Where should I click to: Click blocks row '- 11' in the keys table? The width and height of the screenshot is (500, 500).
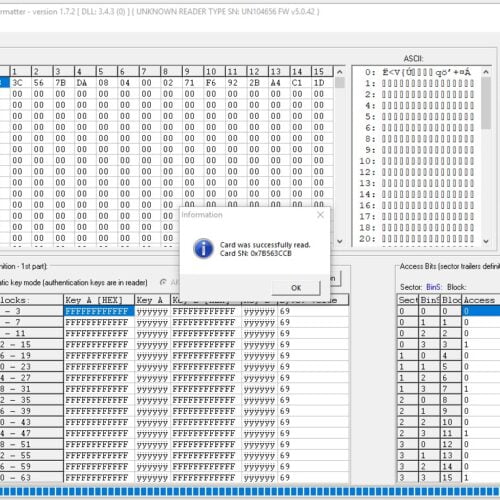(32, 333)
